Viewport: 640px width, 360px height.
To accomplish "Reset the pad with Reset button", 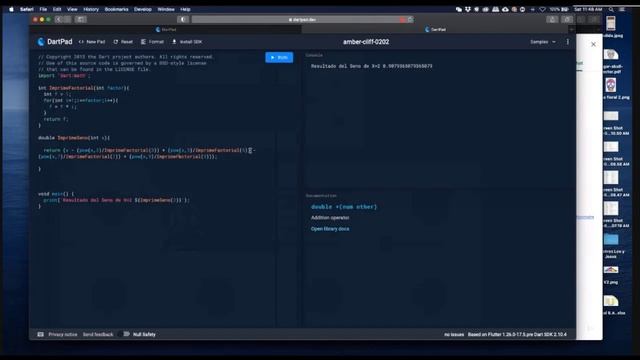I will pyautogui.click(x=123, y=42).
